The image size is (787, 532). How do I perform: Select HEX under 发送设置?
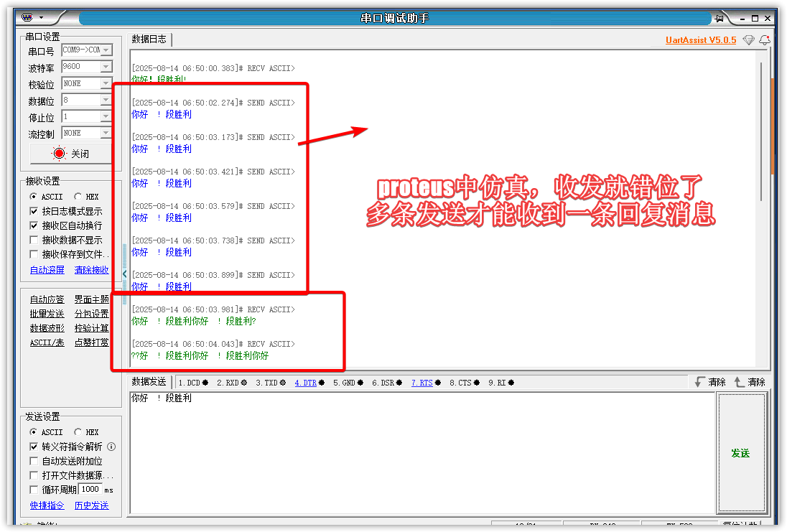(x=78, y=432)
